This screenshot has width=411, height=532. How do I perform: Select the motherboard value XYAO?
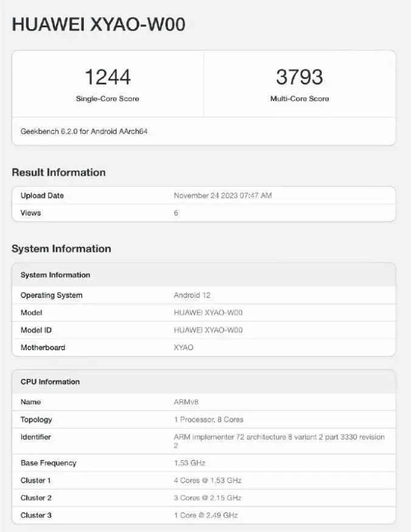[183, 347]
